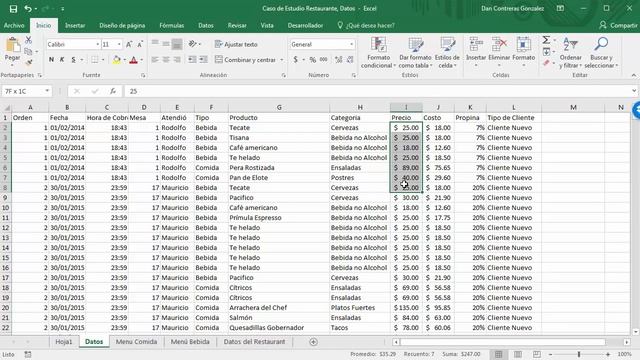
Task: Open the Fuente dialog launcher
Action: click(143, 76)
